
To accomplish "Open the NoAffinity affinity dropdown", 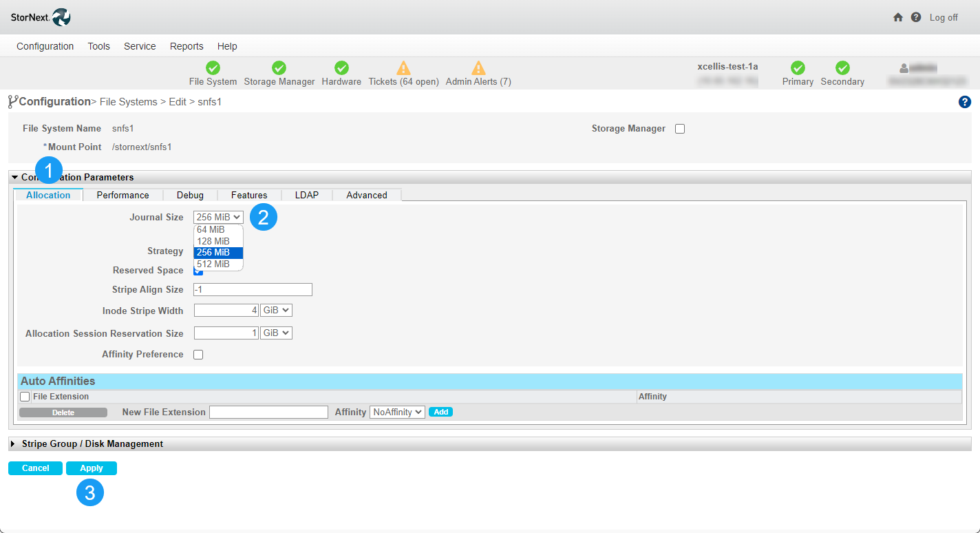I will [397, 412].
